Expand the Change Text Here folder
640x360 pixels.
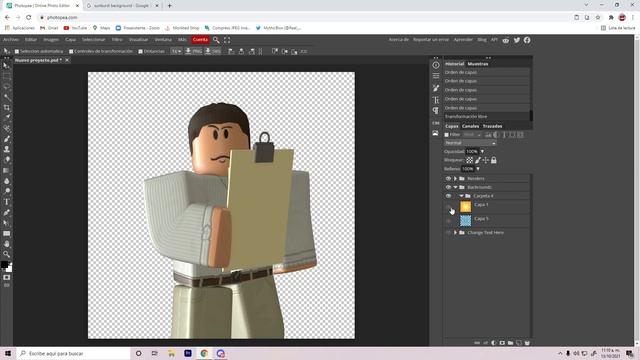click(455, 233)
